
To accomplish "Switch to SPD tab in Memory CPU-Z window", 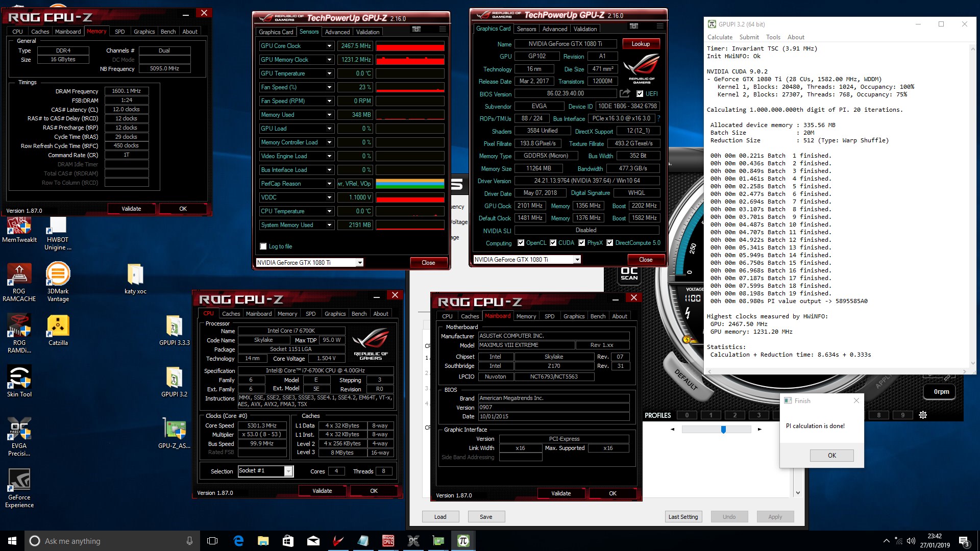I will pos(120,32).
